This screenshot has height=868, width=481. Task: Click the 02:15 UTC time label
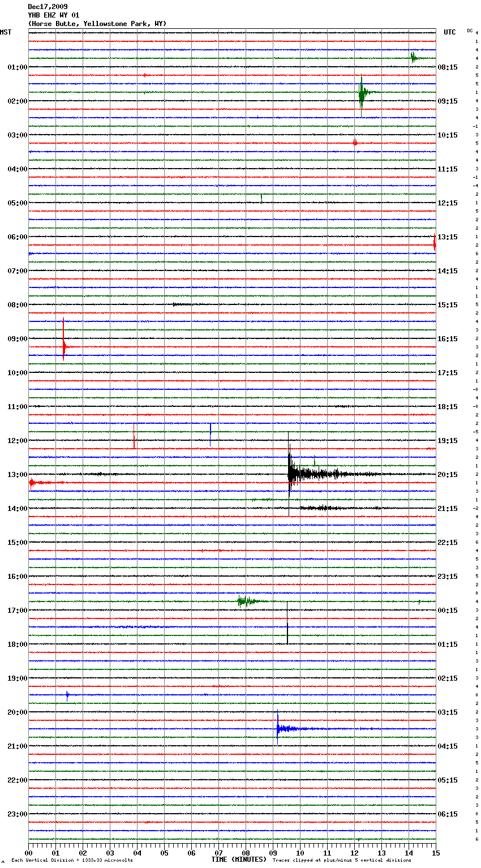point(448,678)
